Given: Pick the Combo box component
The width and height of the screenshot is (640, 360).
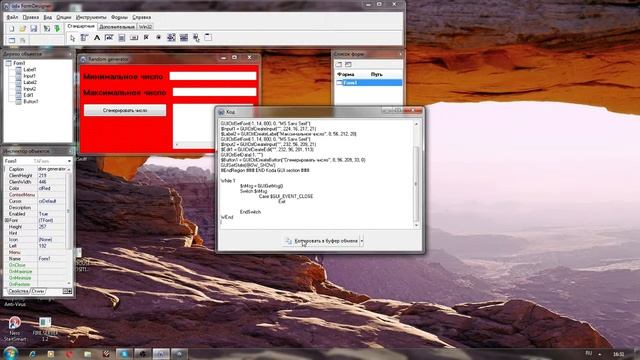Looking at the screenshot, I should coord(184,38).
